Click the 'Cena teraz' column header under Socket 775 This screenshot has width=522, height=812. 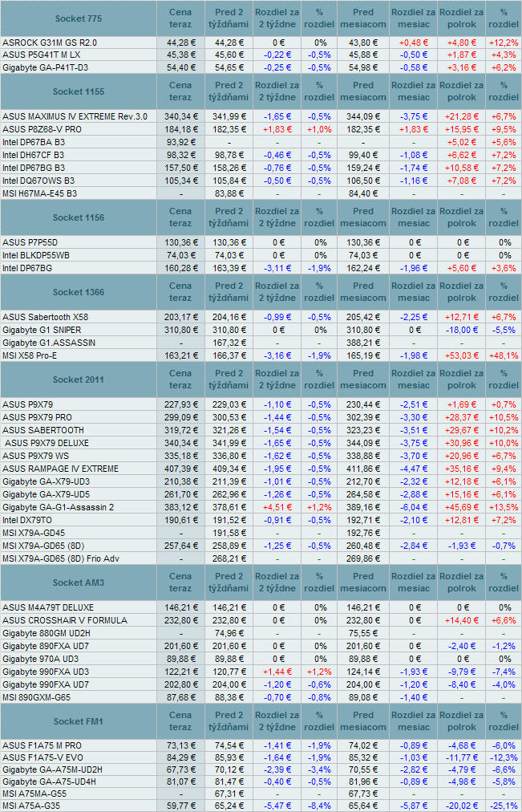click(180, 18)
